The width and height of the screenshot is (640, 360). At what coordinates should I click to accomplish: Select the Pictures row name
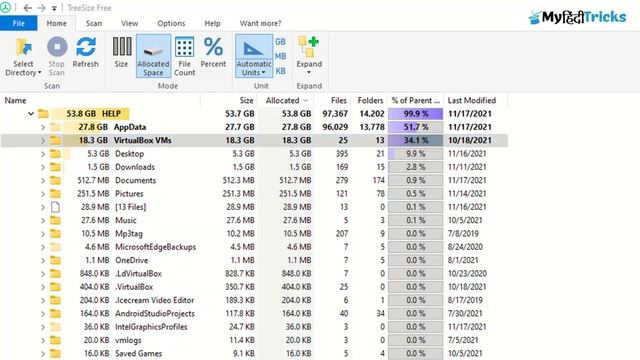(x=129, y=194)
